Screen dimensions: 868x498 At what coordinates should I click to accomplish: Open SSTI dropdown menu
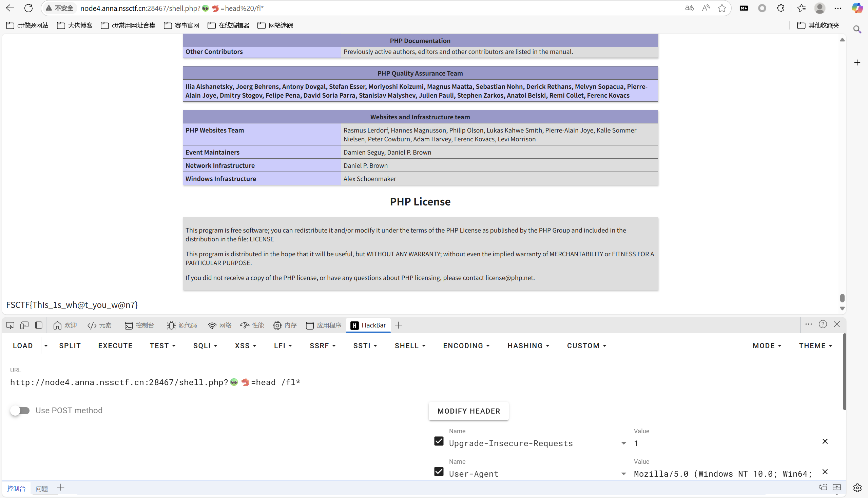[x=365, y=346]
